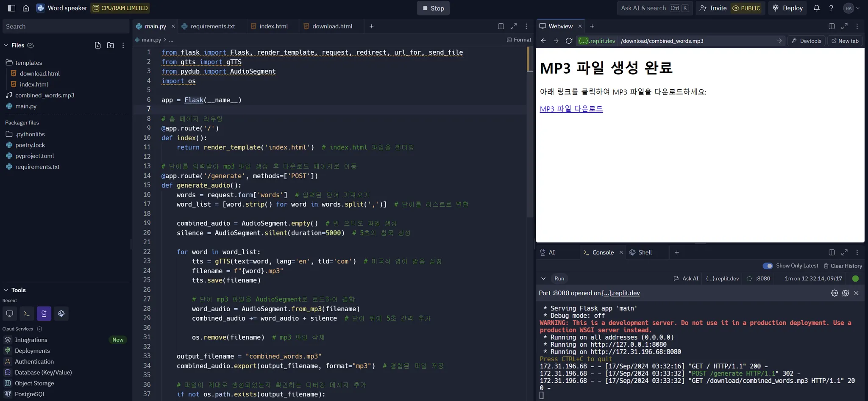Open the AI tool icon under Recent
This screenshot has height=401, width=868.
coord(44,314)
